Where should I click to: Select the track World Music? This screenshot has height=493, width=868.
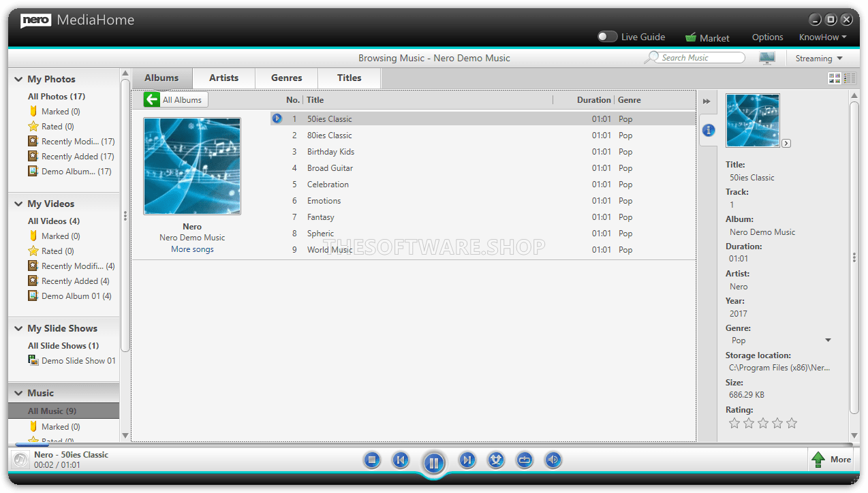point(330,250)
